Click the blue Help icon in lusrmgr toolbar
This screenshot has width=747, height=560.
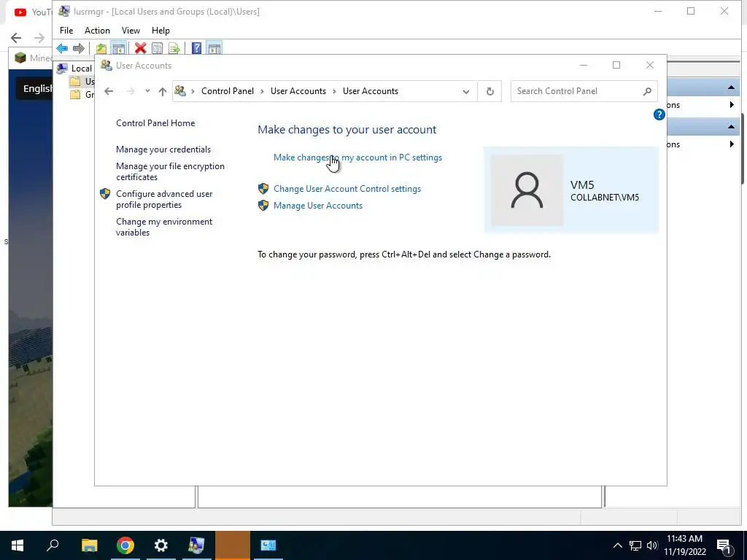[196, 48]
